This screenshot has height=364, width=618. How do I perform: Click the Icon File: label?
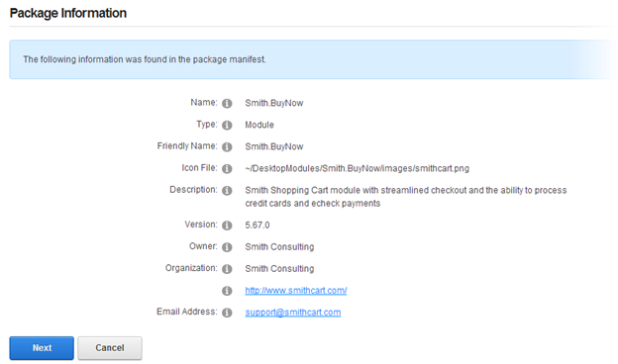[x=199, y=167]
